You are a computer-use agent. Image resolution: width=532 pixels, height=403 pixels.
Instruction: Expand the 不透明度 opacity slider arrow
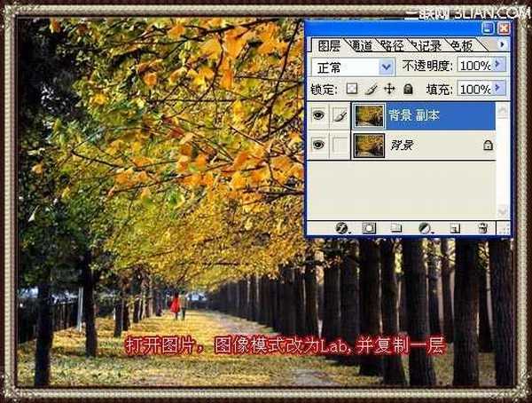tap(499, 66)
